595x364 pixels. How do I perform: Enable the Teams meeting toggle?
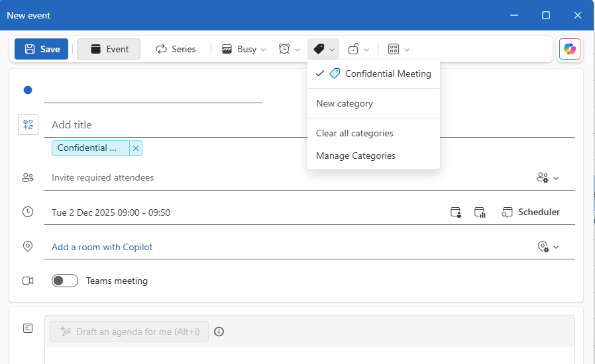[65, 281]
